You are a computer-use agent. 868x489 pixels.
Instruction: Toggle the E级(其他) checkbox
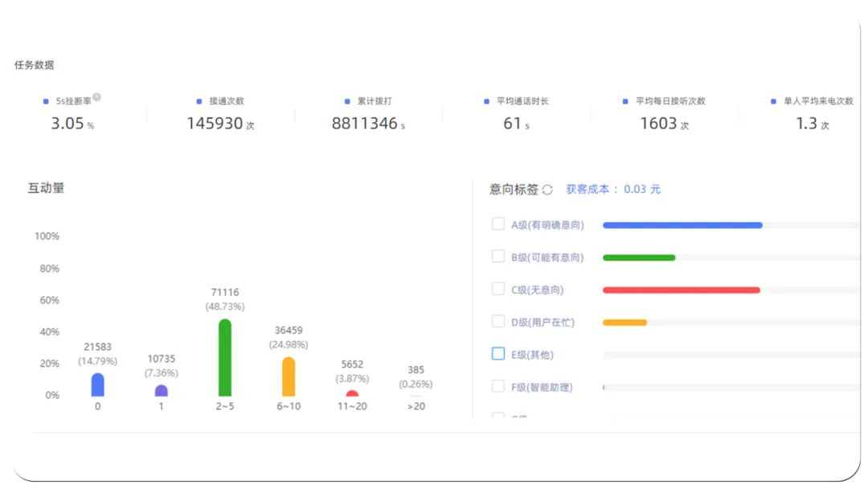[498, 353]
